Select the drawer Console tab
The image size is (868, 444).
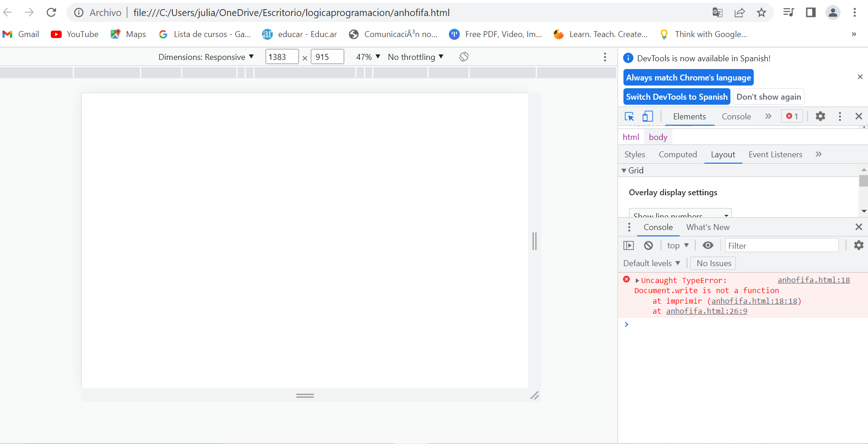pyautogui.click(x=658, y=227)
